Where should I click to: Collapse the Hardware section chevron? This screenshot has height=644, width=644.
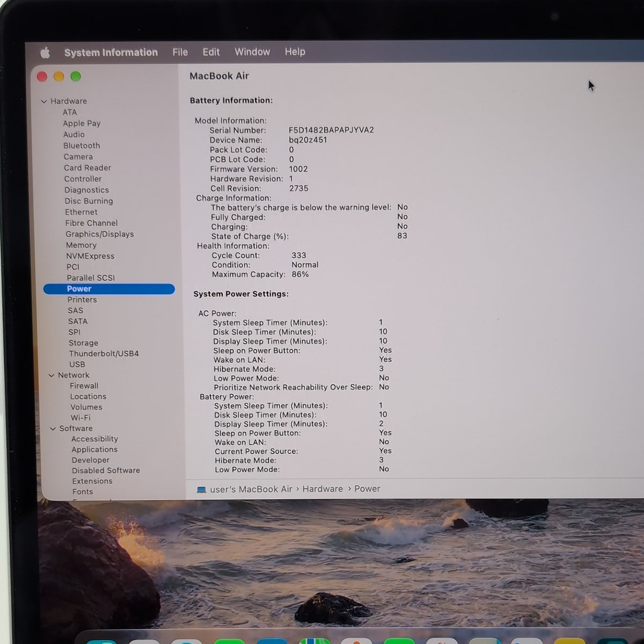pyautogui.click(x=44, y=101)
